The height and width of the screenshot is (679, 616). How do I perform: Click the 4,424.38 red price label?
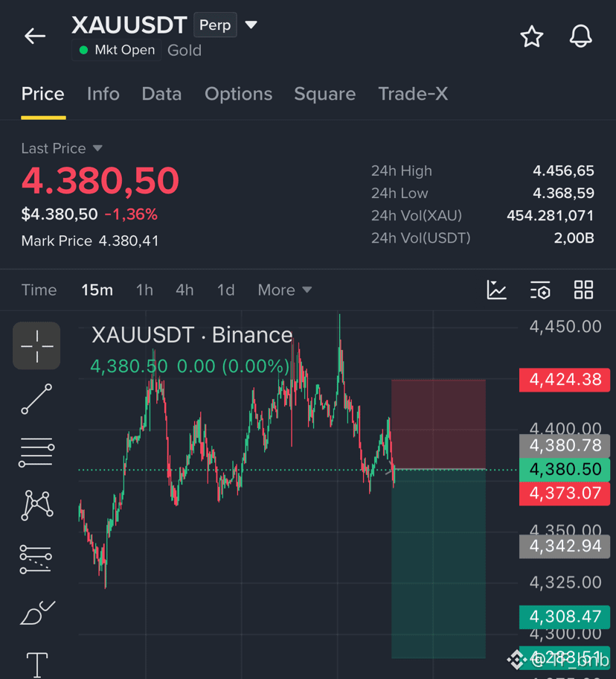(565, 380)
